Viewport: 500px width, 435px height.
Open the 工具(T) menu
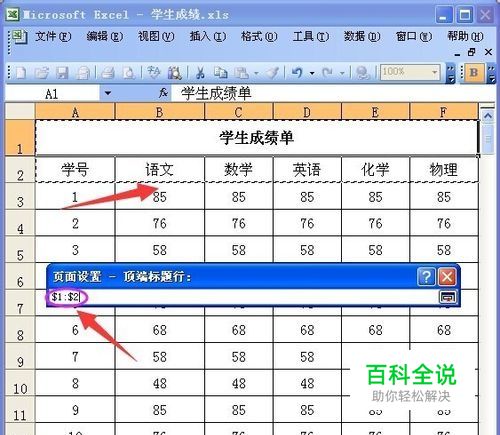pyautogui.click(x=311, y=36)
